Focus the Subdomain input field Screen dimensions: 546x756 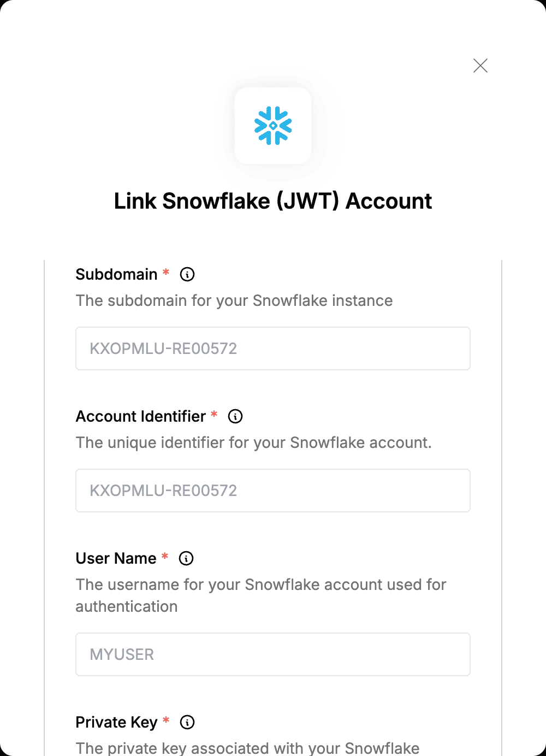pyautogui.click(x=273, y=349)
